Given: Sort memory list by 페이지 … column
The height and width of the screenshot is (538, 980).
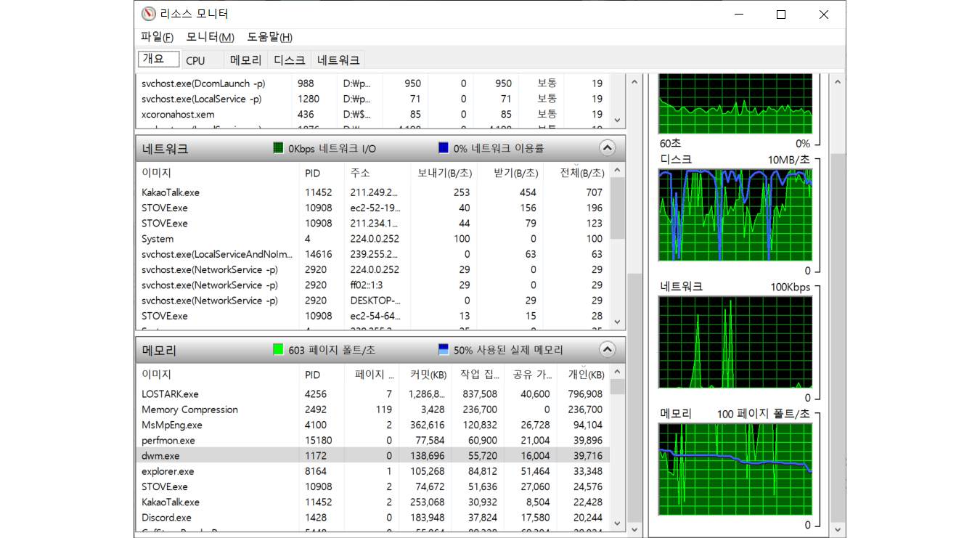Looking at the screenshot, I should point(372,375).
